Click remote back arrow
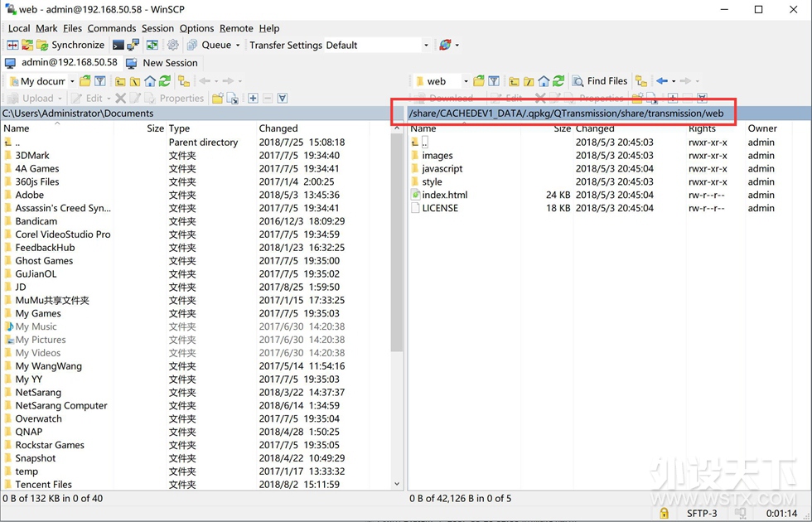Viewport: 812px width, 522px height. (661, 81)
